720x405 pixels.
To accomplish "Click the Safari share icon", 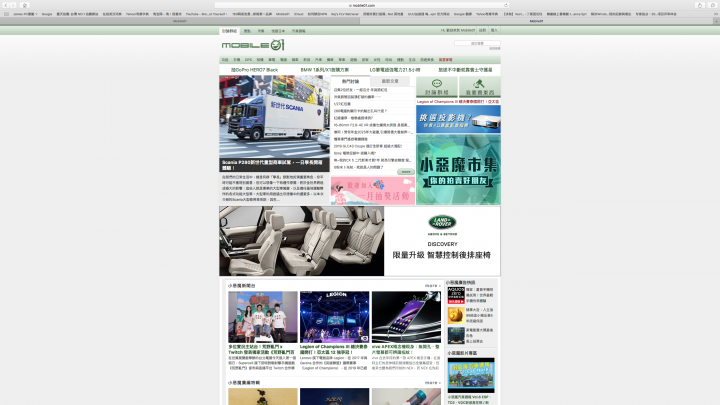I will [700, 5].
